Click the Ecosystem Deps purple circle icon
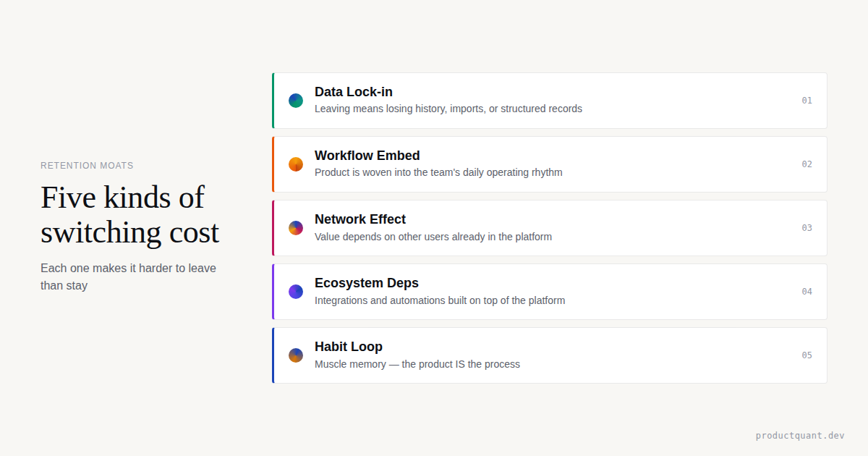This screenshot has width=868, height=456. (x=296, y=292)
